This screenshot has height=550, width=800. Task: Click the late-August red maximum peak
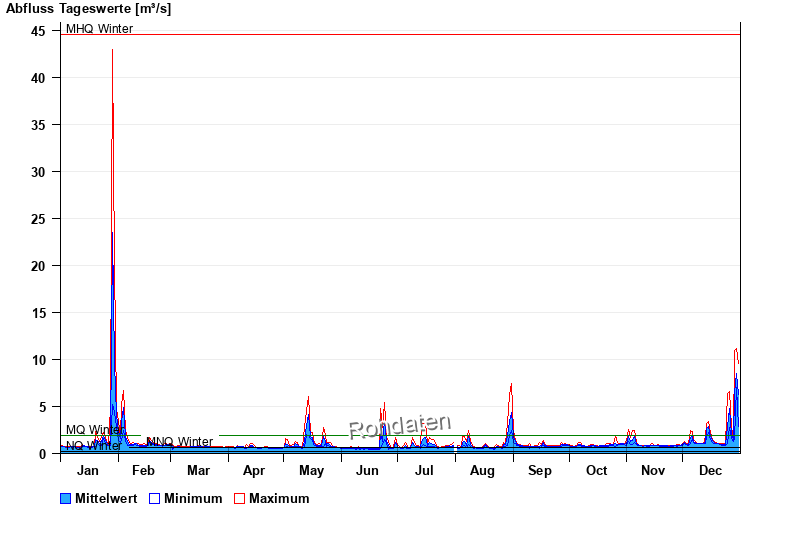coord(511,384)
